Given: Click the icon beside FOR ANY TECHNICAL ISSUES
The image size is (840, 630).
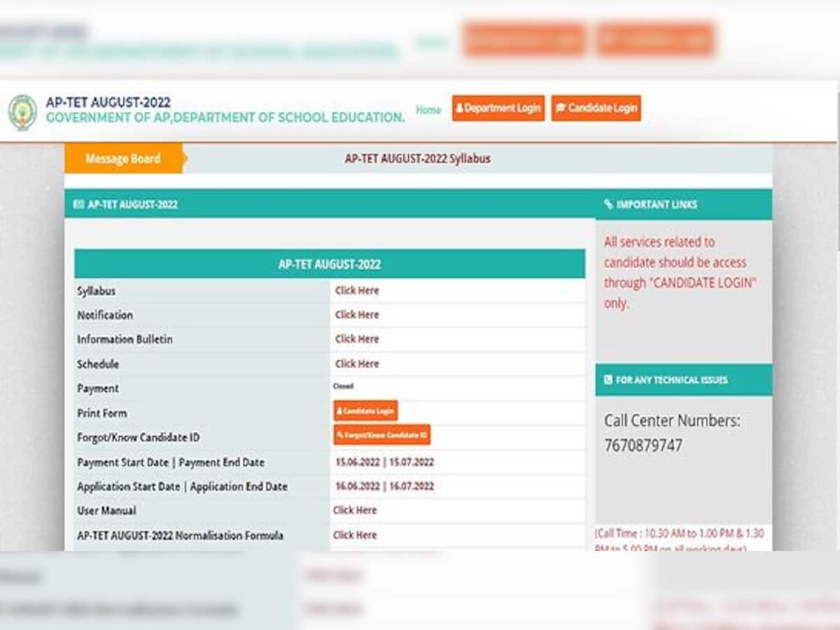Looking at the screenshot, I should (x=608, y=380).
